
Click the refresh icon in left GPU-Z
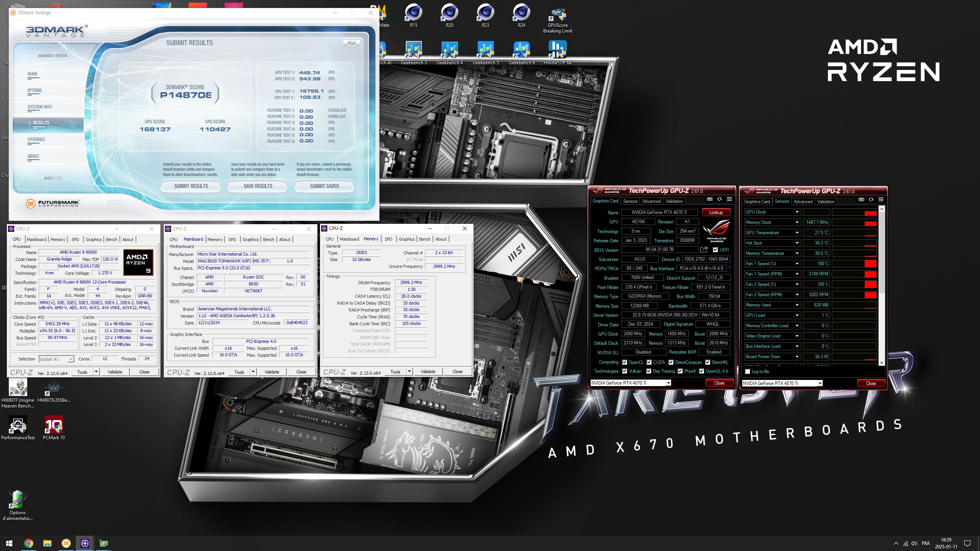click(x=719, y=199)
